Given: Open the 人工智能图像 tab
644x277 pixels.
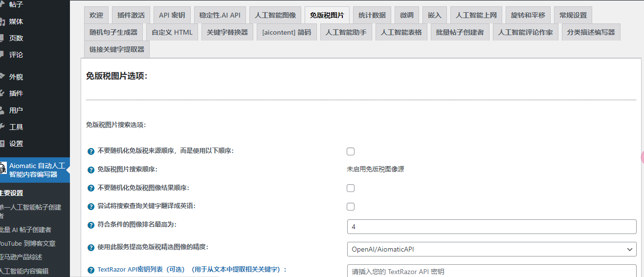Looking at the screenshot, I should (275, 15).
